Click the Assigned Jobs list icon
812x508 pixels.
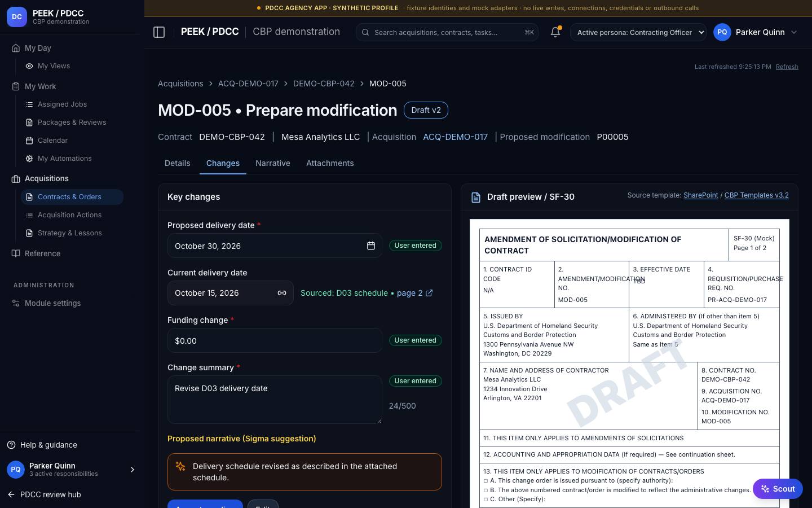click(29, 104)
